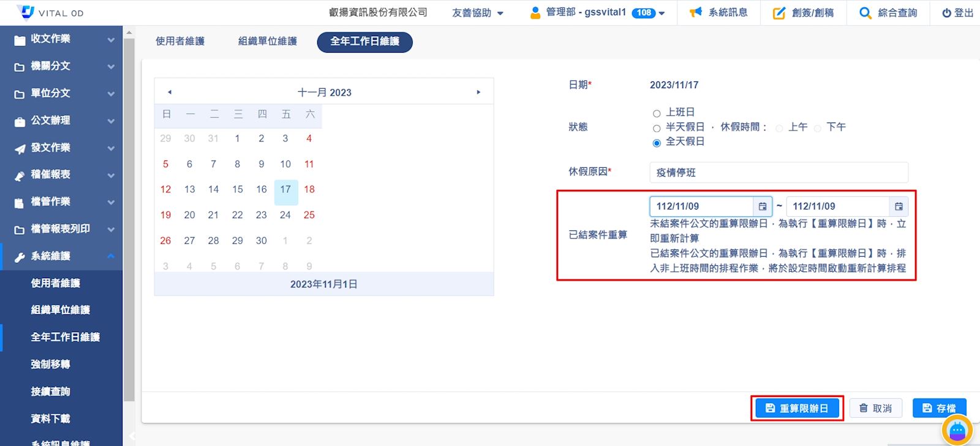Switch to the 組織單位維護 tab
This screenshot has width=980, height=446.
268,42
